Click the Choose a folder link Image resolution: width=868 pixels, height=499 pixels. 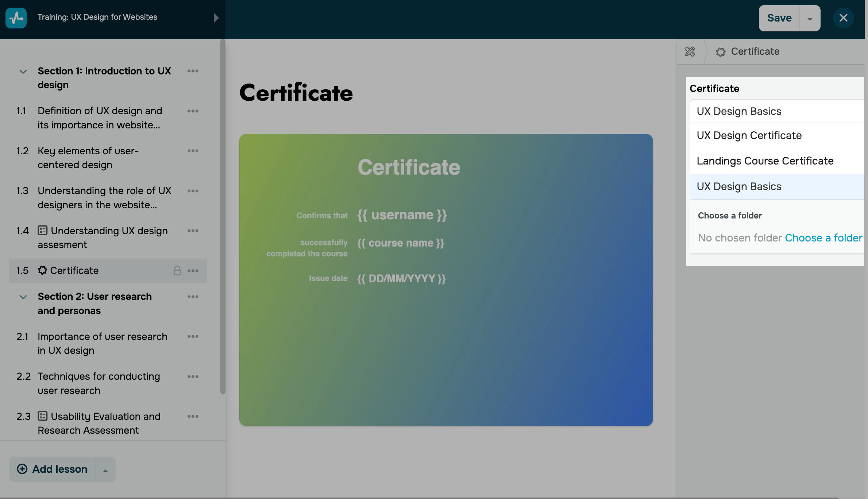[823, 238]
